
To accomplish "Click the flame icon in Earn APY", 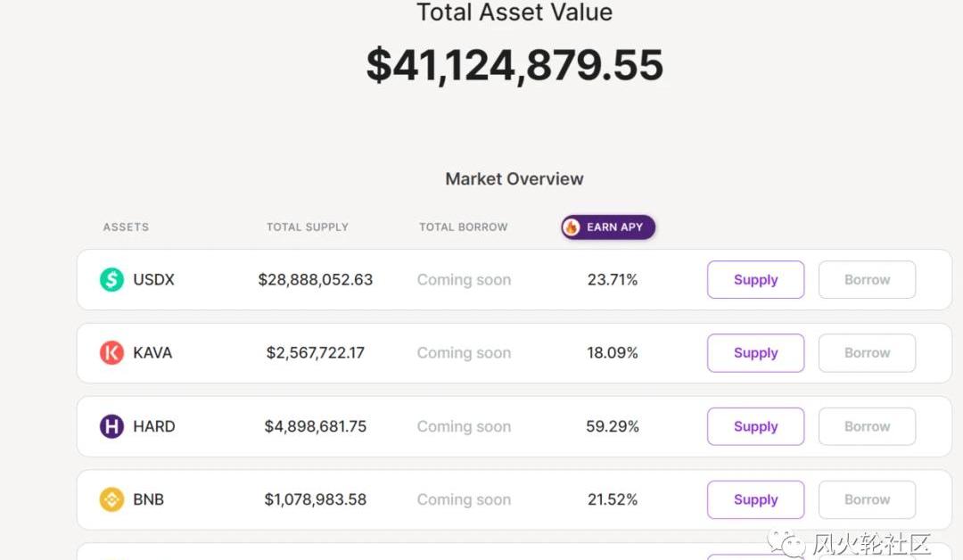I will pyautogui.click(x=572, y=227).
